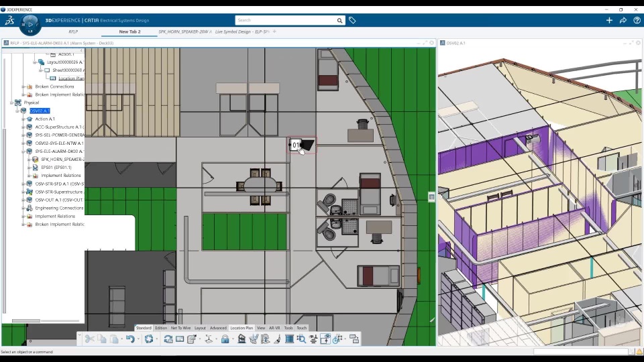Click the highlighted eye-in-frame icon
This screenshot has height=362, width=644.
click(x=325, y=339)
